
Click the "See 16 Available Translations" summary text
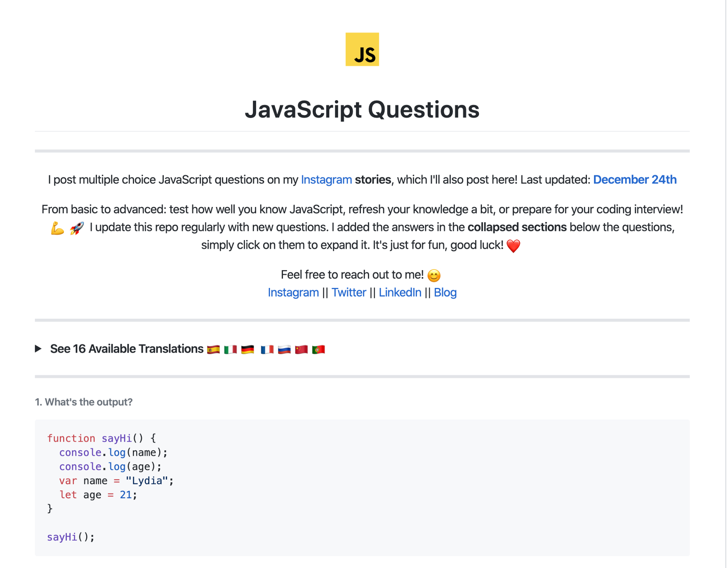pos(127,349)
